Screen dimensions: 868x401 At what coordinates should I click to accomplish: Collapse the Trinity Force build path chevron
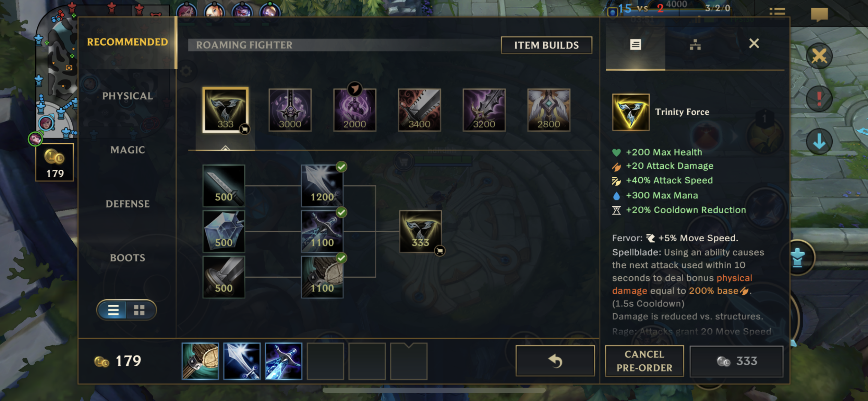(225, 148)
